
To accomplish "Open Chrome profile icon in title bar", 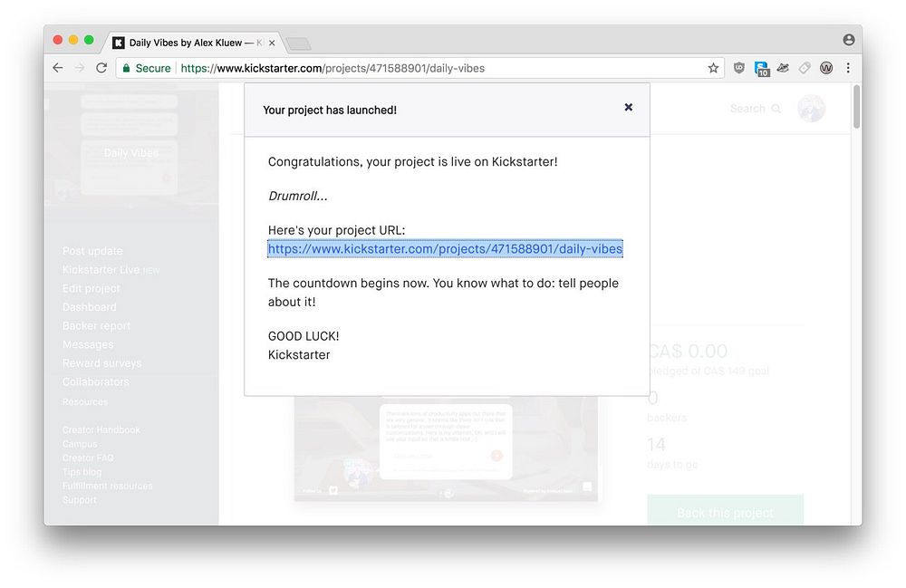I will pyautogui.click(x=848, y=39).
